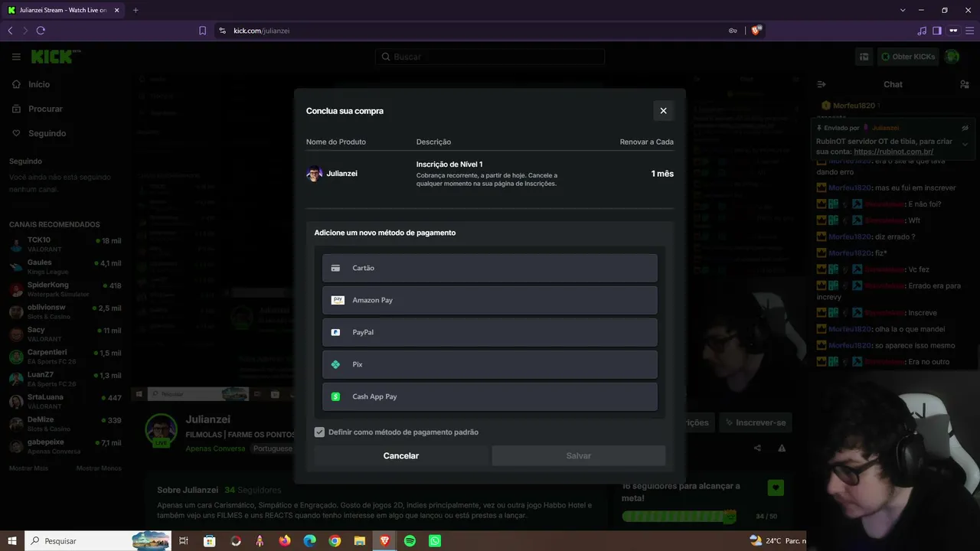The height and width of the screenshot is (551, 980).
Task: Click the greyed-out Salvar button
Action: coord(579,455)
